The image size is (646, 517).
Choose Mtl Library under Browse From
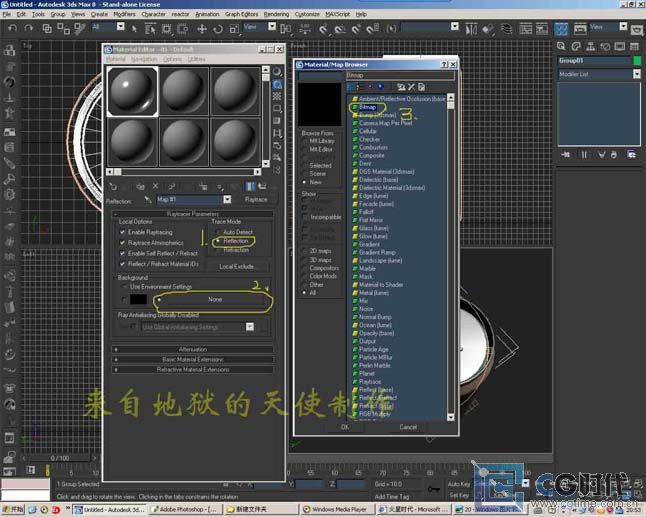coord(305,141)
